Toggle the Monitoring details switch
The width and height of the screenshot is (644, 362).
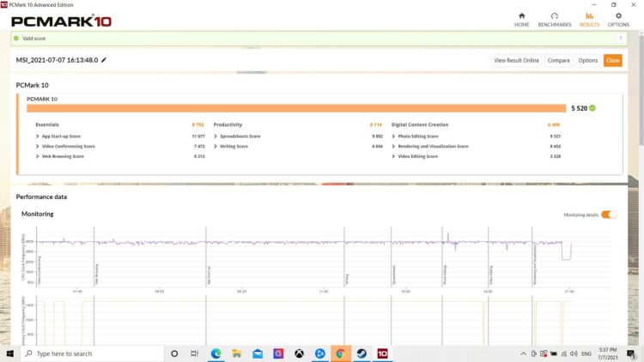(609, 214)
